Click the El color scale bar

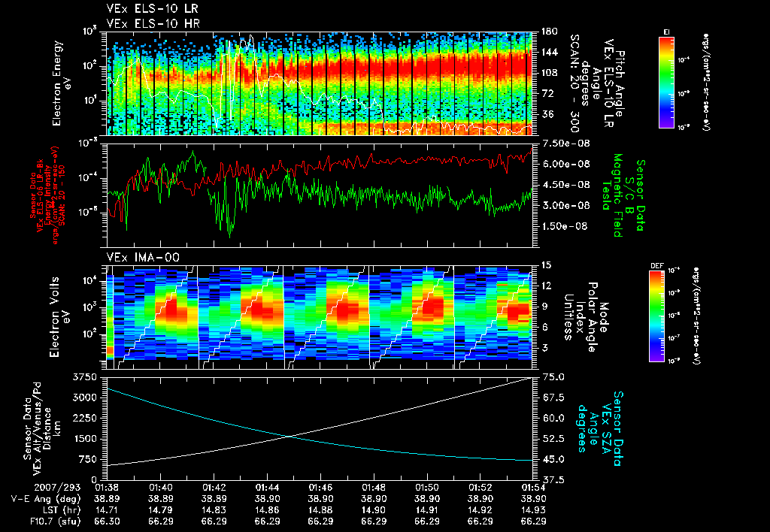click(x=666, y=82)
